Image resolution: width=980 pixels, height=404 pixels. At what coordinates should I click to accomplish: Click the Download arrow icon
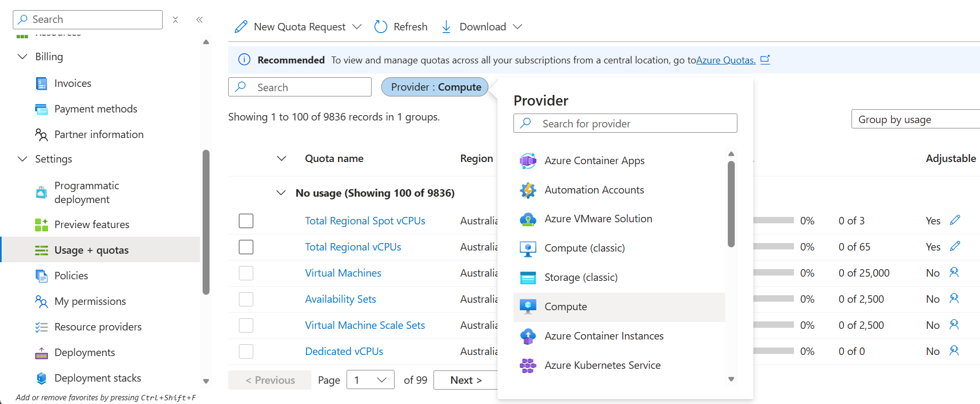446,27
